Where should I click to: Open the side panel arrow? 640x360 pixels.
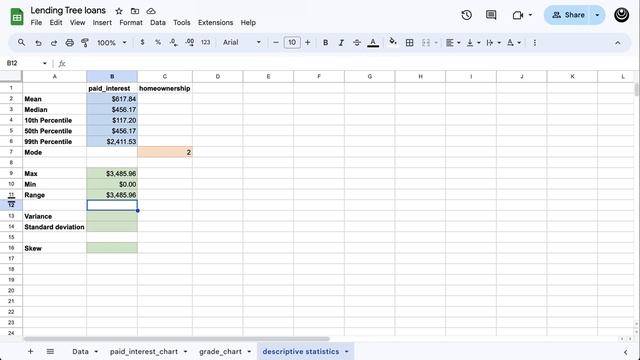[x=625, y=352]
